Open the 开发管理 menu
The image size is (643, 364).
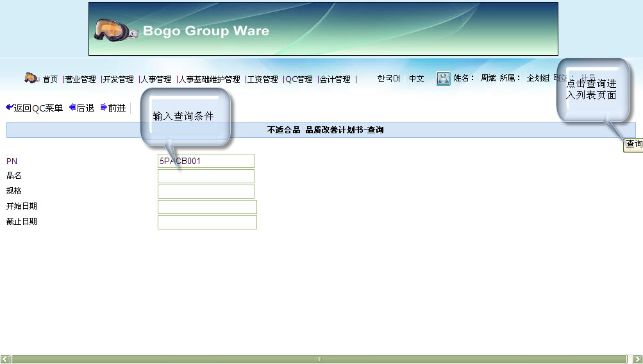click(118, 79)
